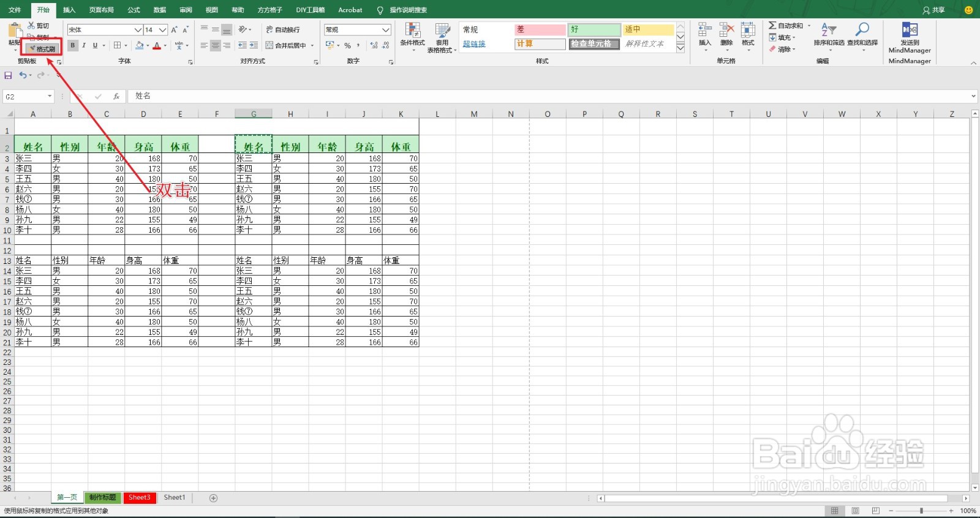Viewport: 980px width, 518px height.
Task: Click the zoom slider handle in status bar
Action: click(921, 511)
